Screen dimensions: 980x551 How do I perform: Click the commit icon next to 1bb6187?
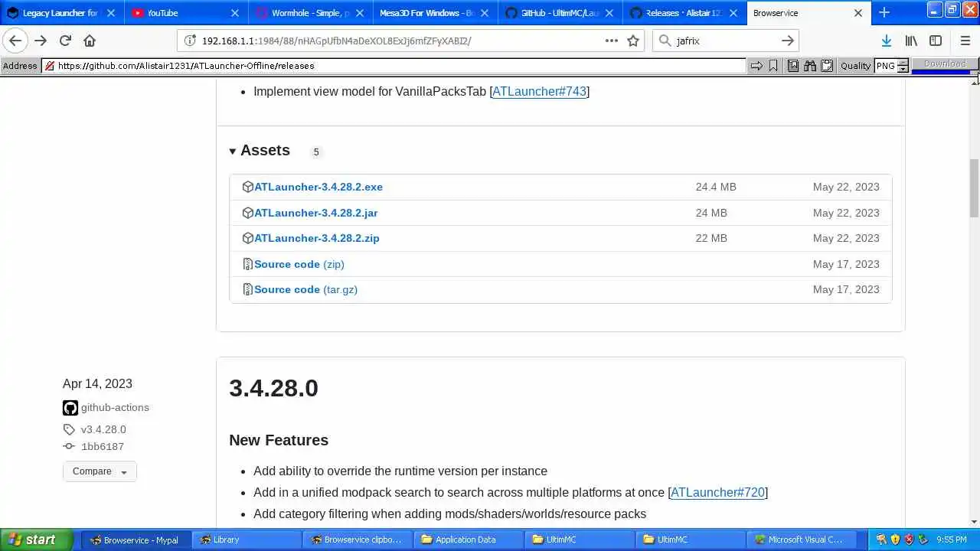[69, 446]
